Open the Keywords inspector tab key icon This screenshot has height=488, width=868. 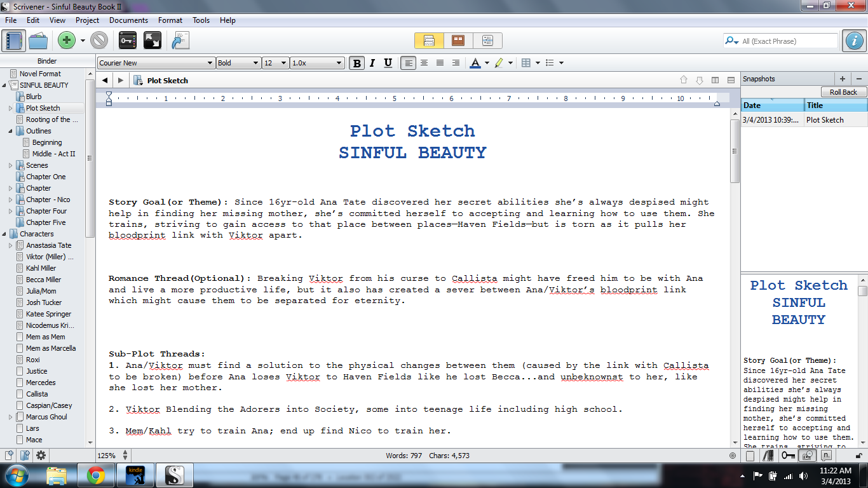(x=788, y=455)
